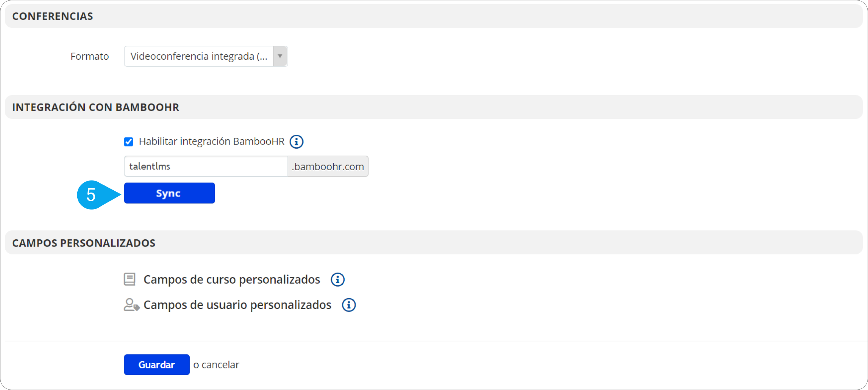Click the Habilitar integración BambooHR label text
The width and height of the screenshot is (868, 390).
coord(211,142)
